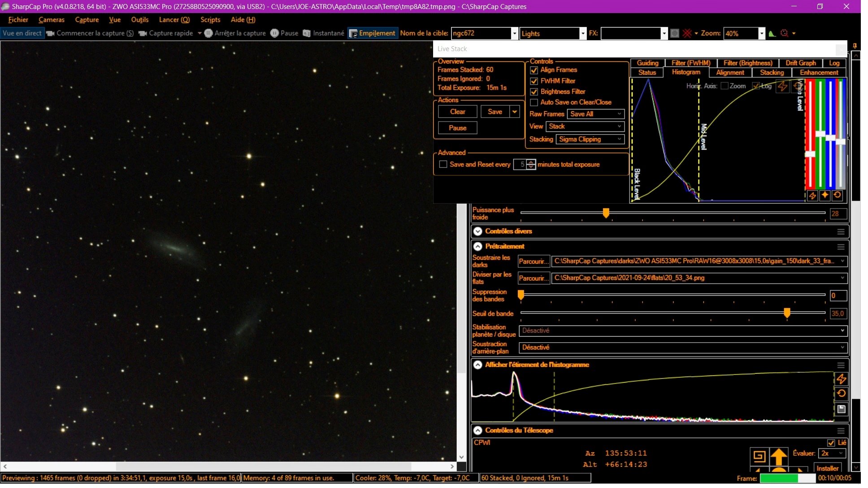Toggle the Align Frames checkbox
Image resolution: width=868 pixels, height=488 pixels.
click(x=534, y=70)
